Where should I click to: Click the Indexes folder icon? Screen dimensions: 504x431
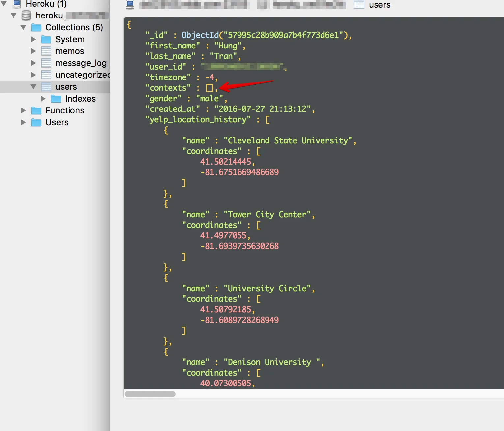pos(56,99)
